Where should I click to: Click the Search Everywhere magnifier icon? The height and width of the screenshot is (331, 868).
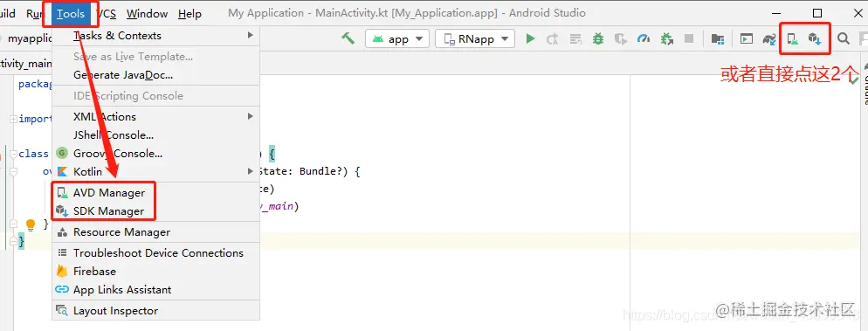click(x=843, y=38)
